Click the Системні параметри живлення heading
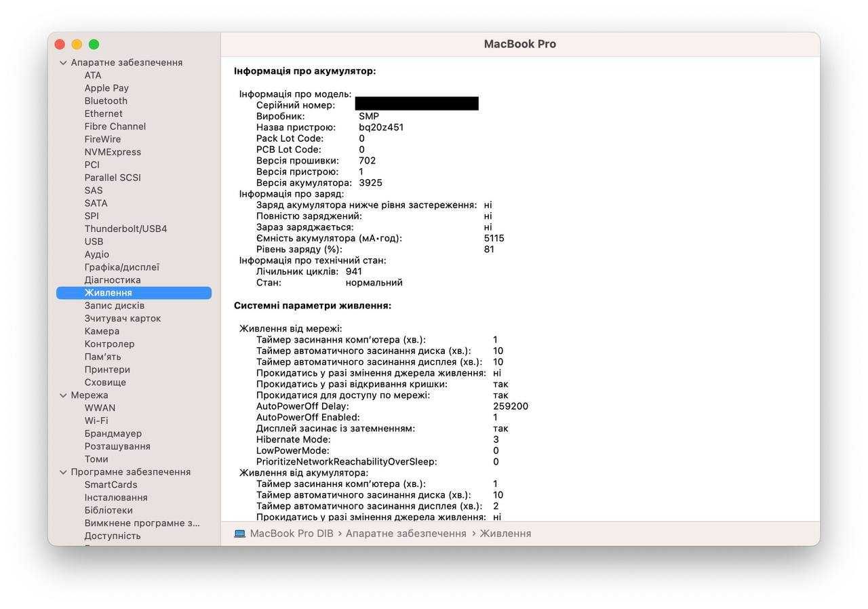The image size is (868, 609). (x=313, y=306)
